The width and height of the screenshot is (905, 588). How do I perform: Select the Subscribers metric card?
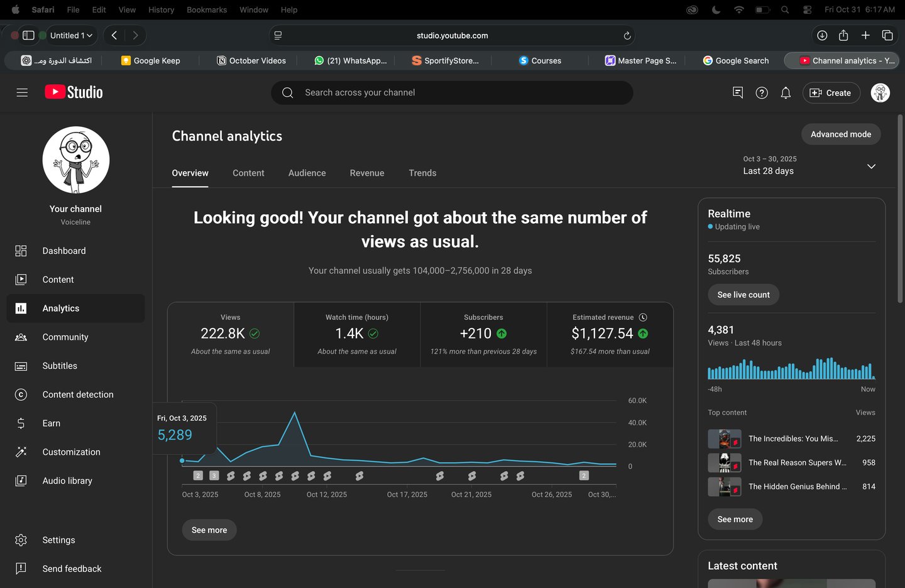pos(483,335)
